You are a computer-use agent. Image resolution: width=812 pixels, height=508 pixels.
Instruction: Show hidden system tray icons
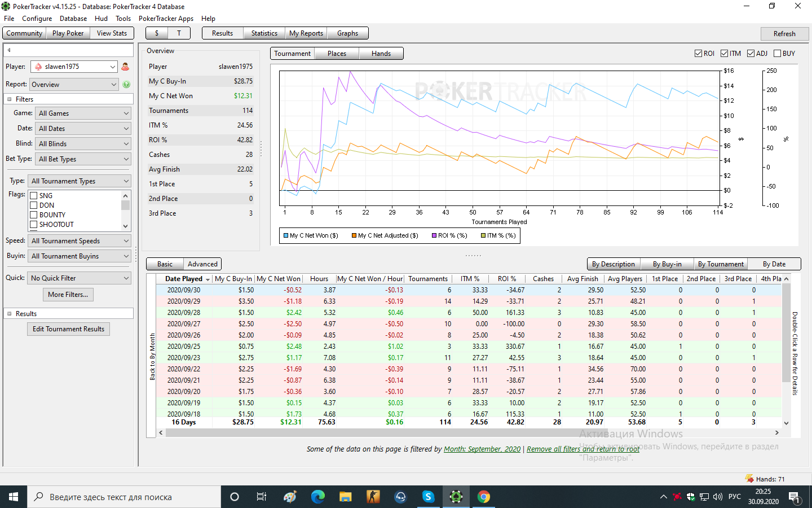[664, 497]
